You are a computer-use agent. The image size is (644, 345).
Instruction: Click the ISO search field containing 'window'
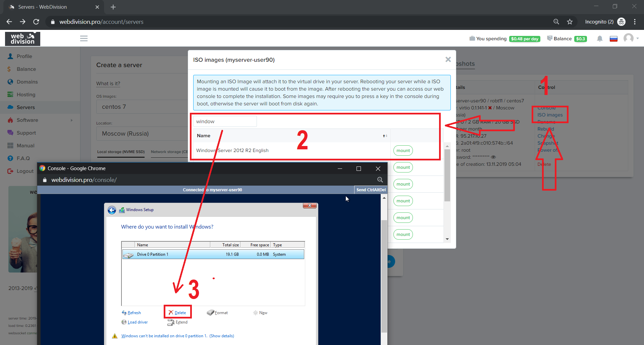[x=225, y=121]
